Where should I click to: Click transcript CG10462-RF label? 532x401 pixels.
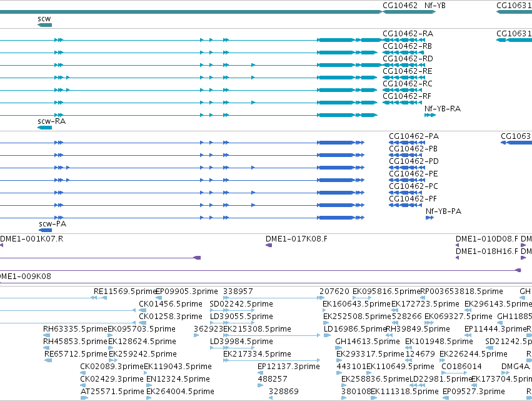click(407, 96)
